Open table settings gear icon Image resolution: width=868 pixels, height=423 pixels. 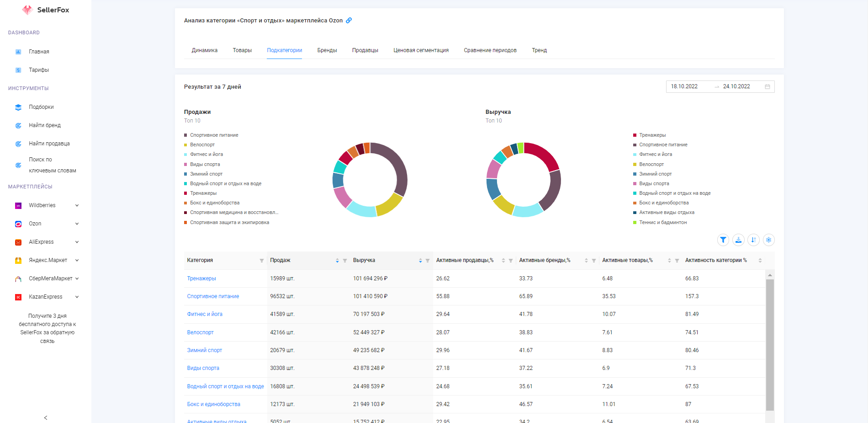coord(768,240)
